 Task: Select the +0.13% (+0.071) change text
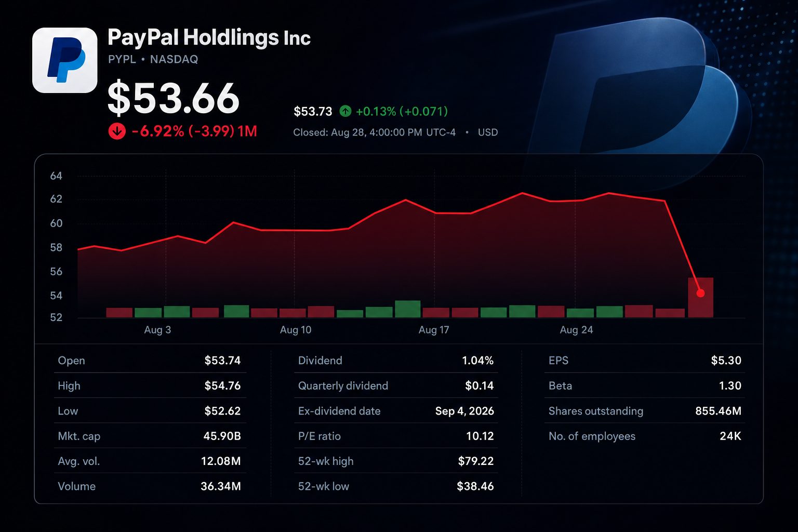tap(402, 111)
